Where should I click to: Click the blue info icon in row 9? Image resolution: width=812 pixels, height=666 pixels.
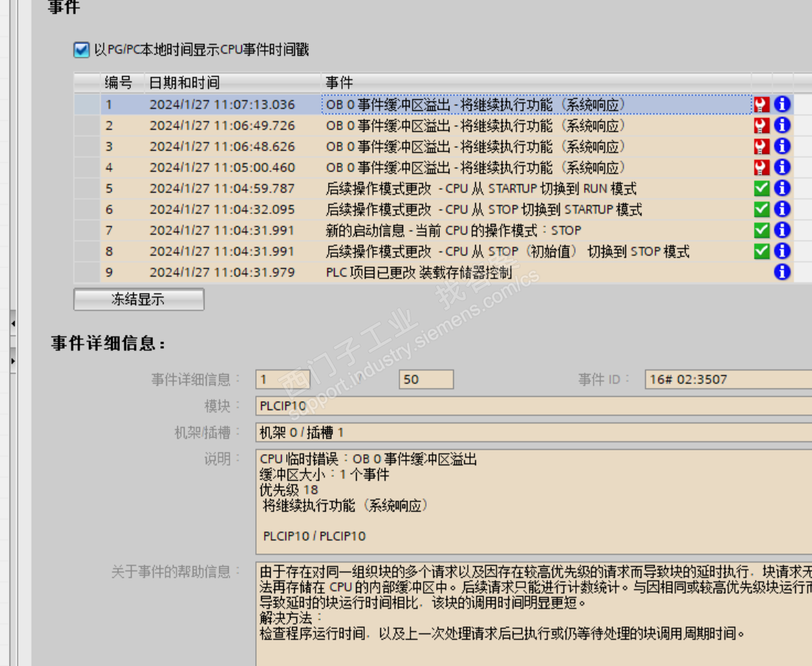[782, 272]
